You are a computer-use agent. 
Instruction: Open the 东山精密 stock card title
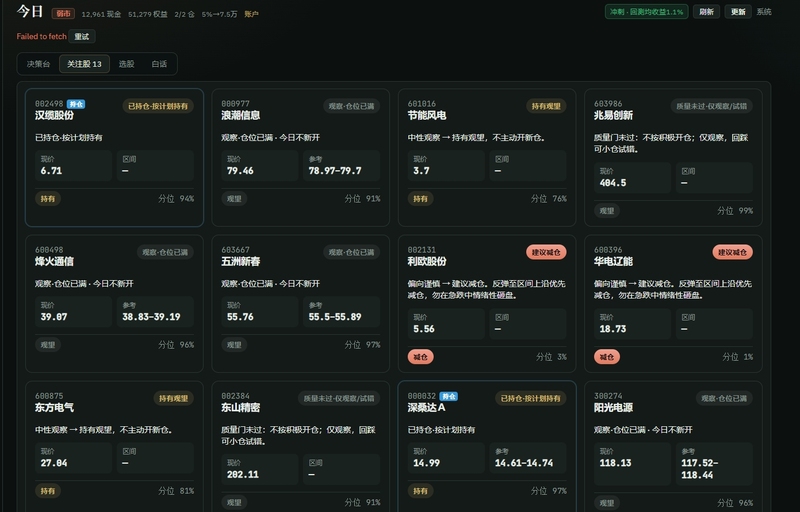point(241,407)
